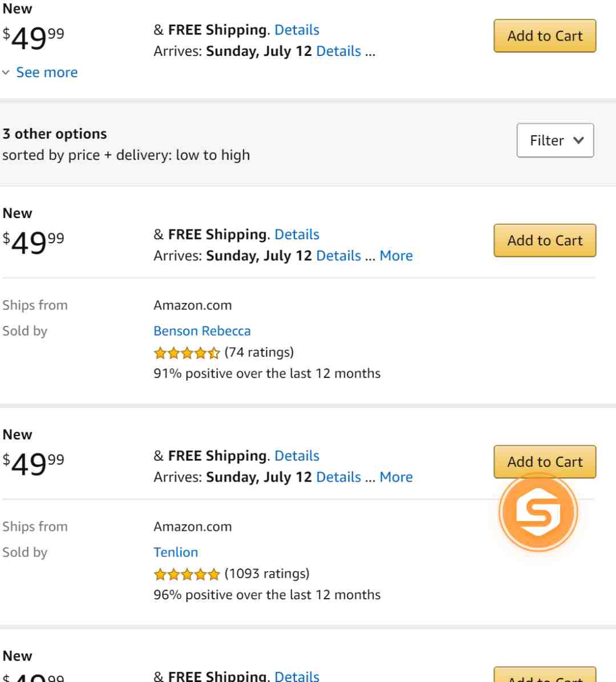
Task: Click Benson Rebecca's star rating icons
Action: tap(187, 353)
